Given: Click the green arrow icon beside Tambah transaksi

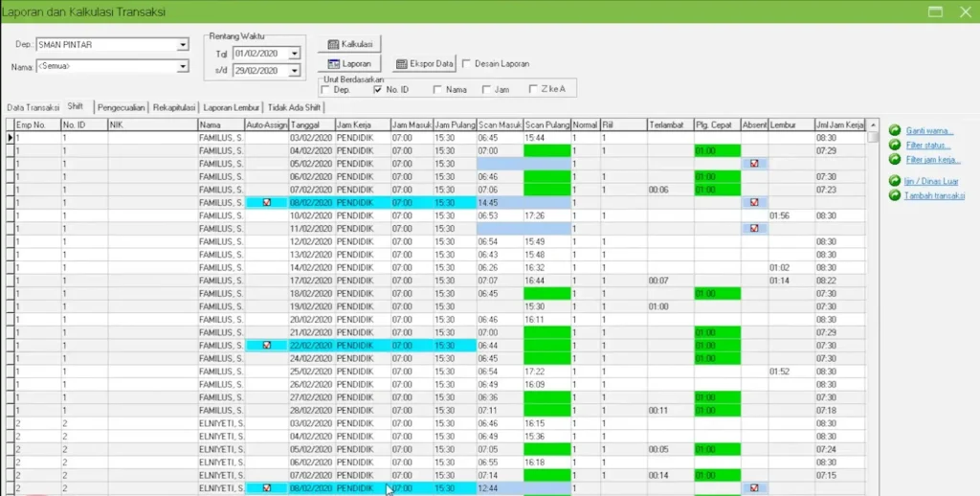Looking at the screenshot, I should [895, 195].
